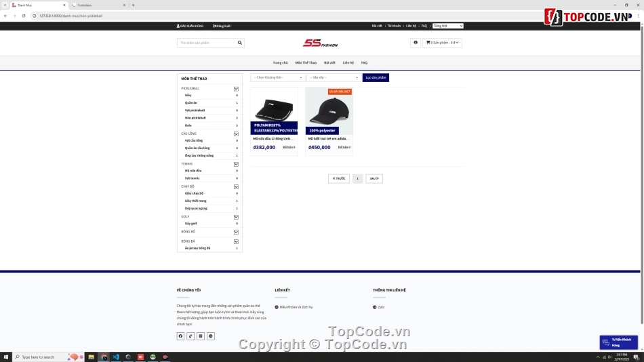Open the Chọn Khoảng Giá price dropdown
Image resolution: width=644 pixels, height=362 pixels.
point(277,78)
